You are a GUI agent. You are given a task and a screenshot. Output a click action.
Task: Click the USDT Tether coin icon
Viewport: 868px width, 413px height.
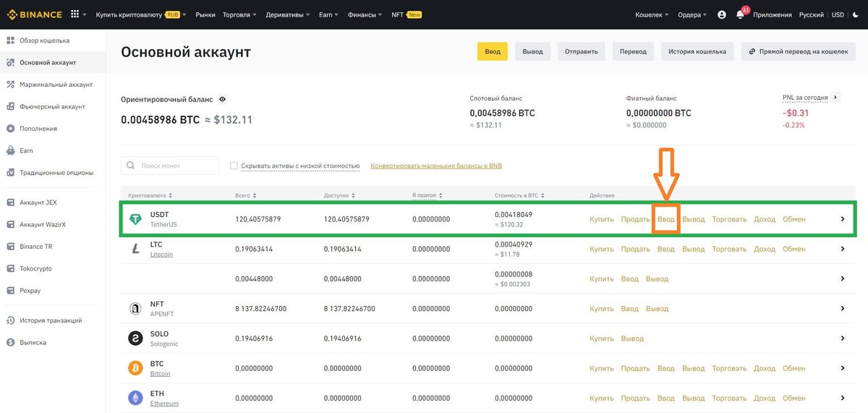click(x=135, y=219)
